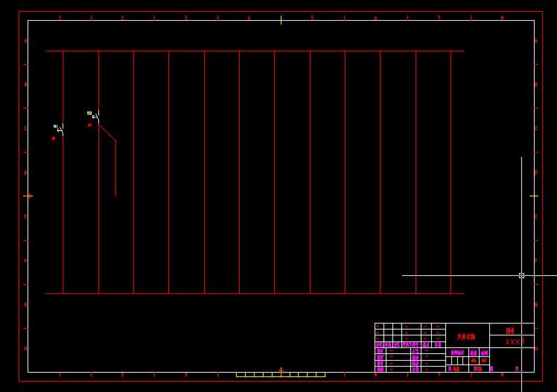Click the crosshair cursor pickbox

tap(521, 275)
